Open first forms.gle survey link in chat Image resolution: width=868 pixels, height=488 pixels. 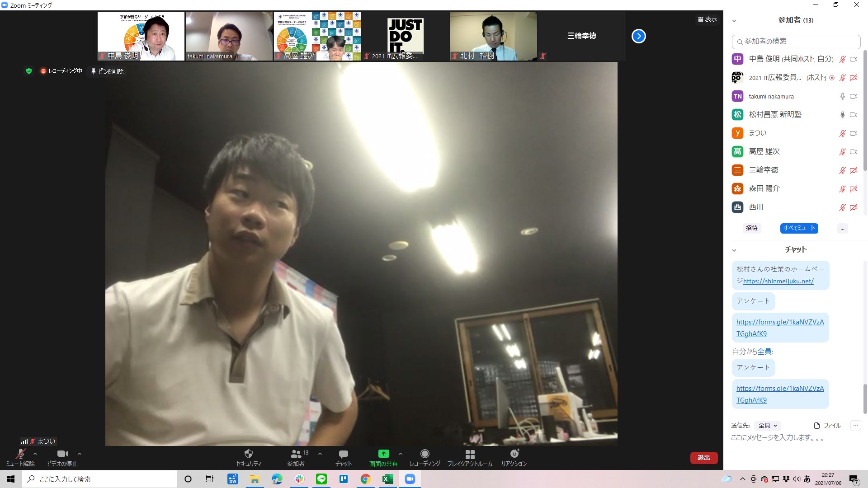(x=780, y=328)
